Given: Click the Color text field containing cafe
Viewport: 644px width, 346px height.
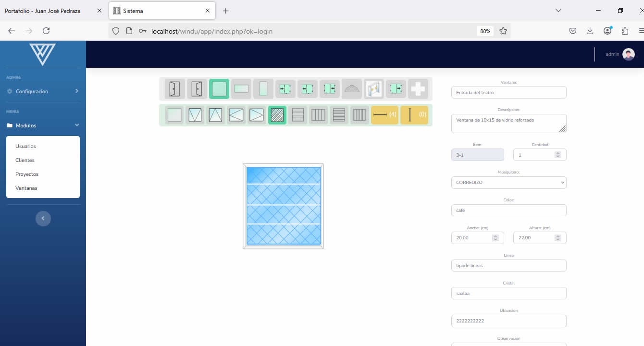Looking at the screenshot, I should coord(508,210).
